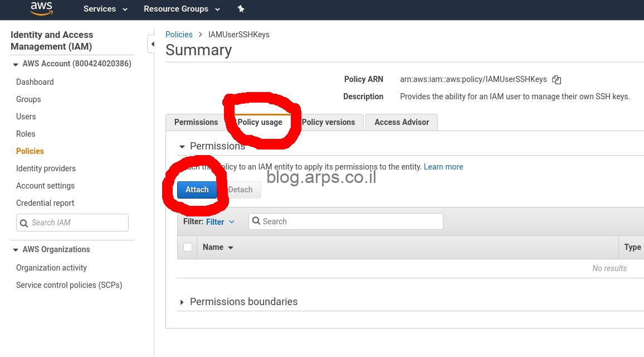644x357 pixels.
Task: Collapse the AWS Organizations section
Action: (16, 250)
